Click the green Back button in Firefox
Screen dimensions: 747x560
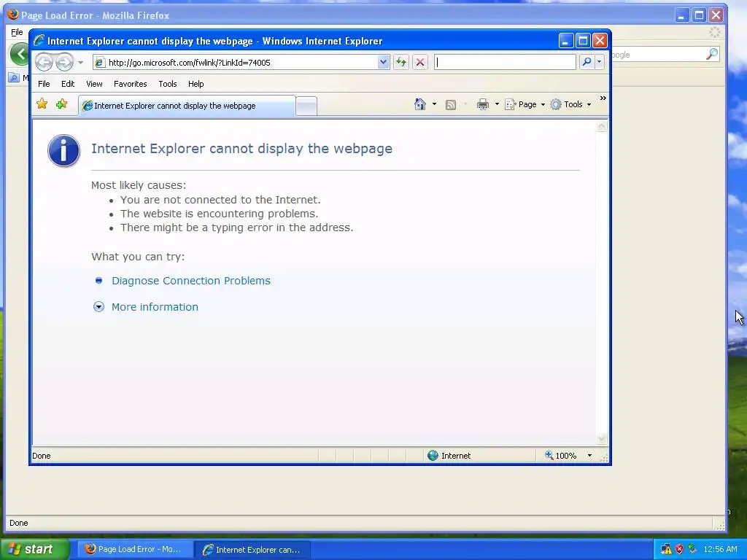click(x=20, y=54)
